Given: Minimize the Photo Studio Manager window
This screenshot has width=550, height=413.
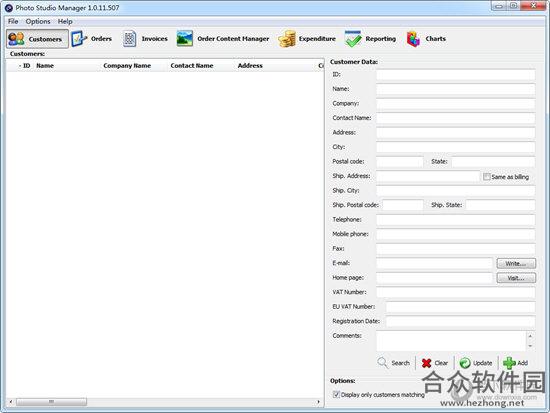Looking at the screenshot, I should coord(498,6).
